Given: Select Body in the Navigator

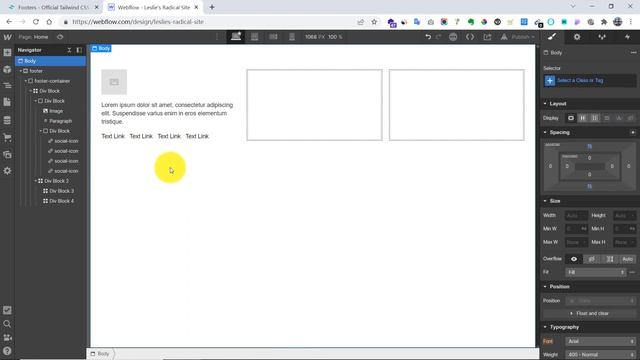Looking at the screenshot, I should click(51, 61).
